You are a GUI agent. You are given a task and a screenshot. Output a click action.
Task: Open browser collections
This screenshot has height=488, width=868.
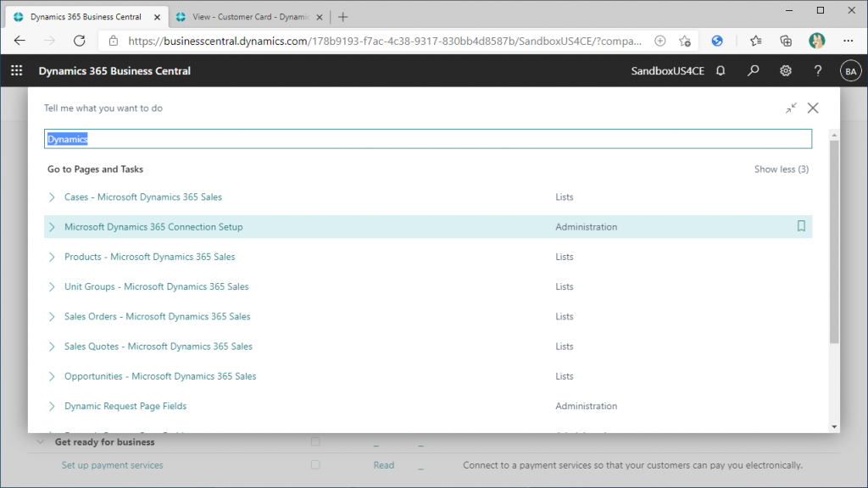786,41
